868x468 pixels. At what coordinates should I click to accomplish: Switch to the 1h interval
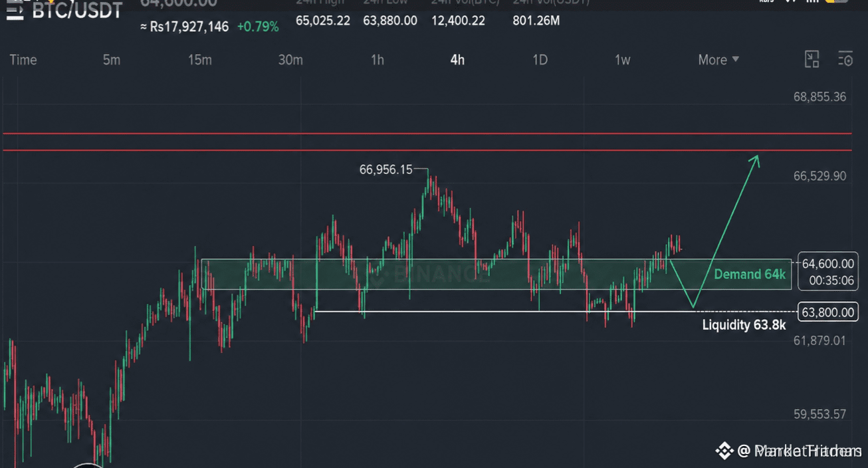coord(377,60)
